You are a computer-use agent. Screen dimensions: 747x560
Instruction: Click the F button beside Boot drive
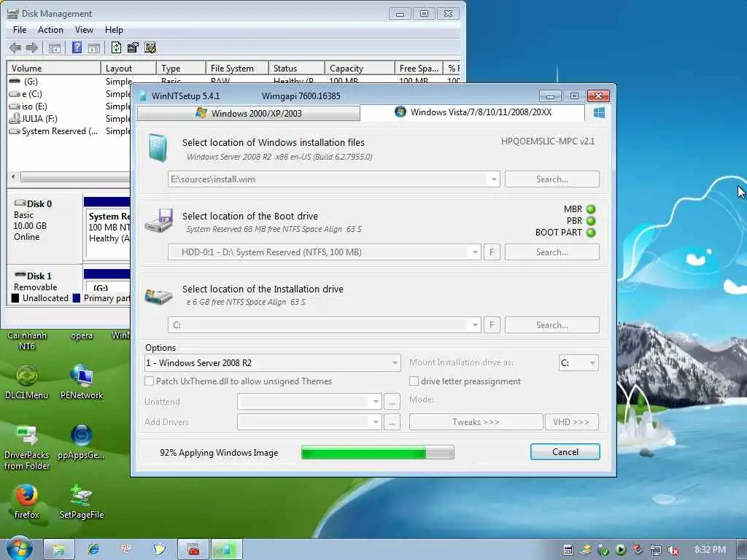(492, 252)
